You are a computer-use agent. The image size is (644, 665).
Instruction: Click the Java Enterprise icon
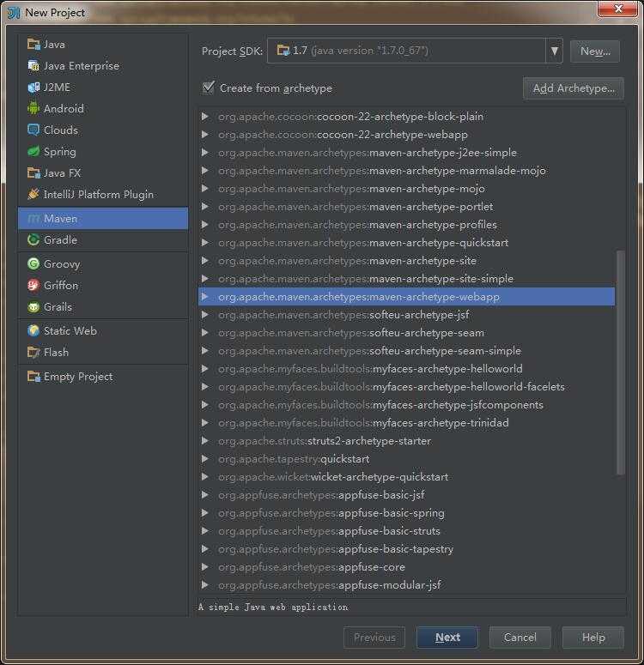pyautogui.click(x=33, y=66)
